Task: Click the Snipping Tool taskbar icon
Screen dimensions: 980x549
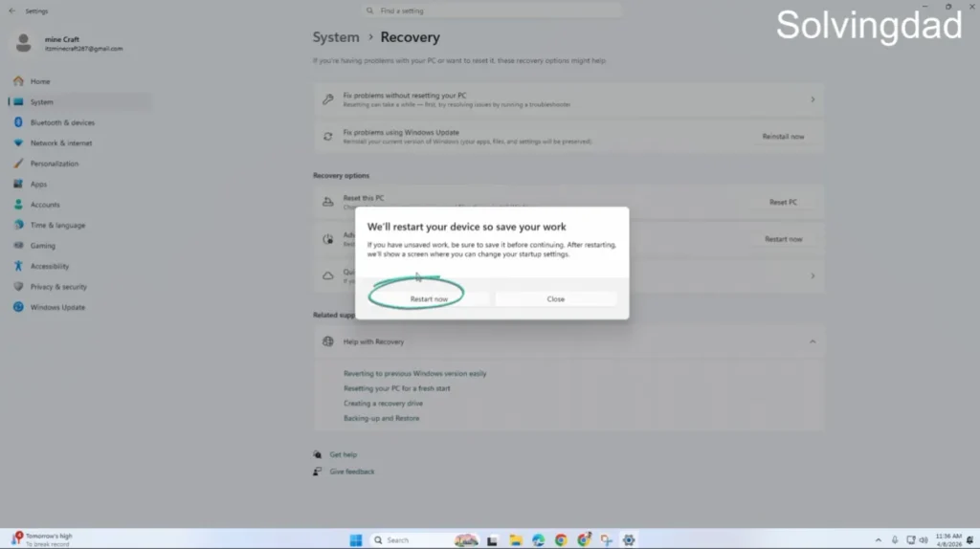Action: pos(606,540)
